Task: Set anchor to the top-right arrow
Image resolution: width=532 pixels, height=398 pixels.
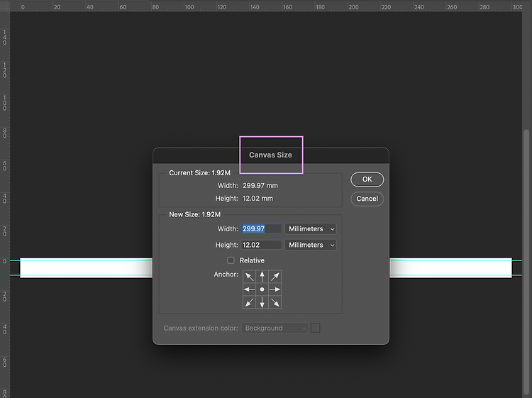Action: pyautogui.click(x=275, y=277)
